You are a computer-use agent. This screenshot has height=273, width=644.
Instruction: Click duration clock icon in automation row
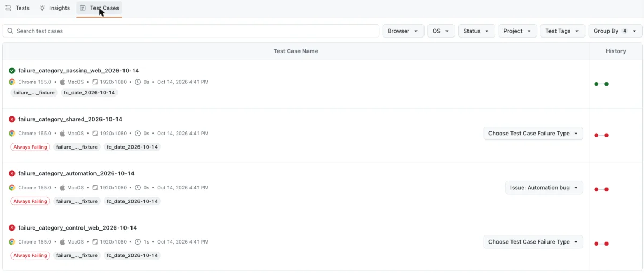[138, 188]
